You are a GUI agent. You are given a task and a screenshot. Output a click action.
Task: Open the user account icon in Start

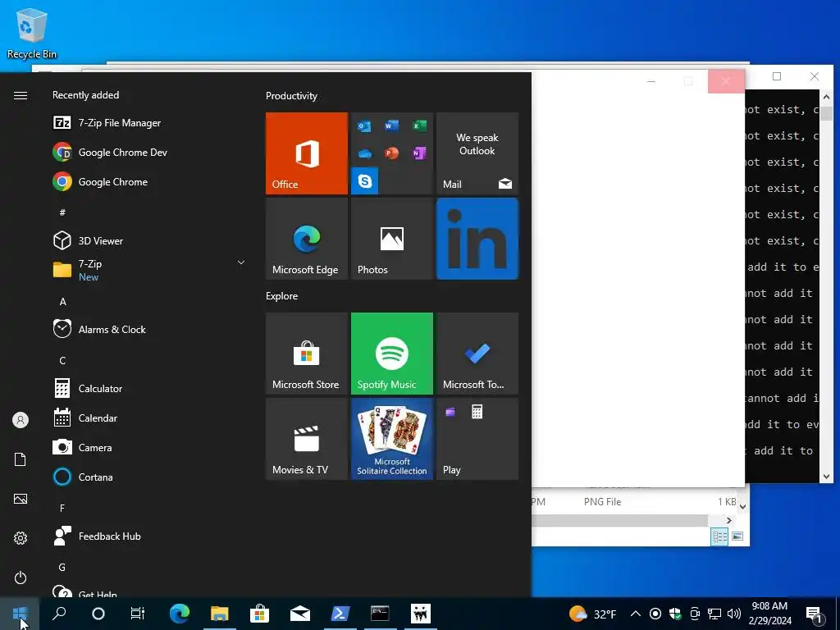pyautogui.click(x=21, y=420)
